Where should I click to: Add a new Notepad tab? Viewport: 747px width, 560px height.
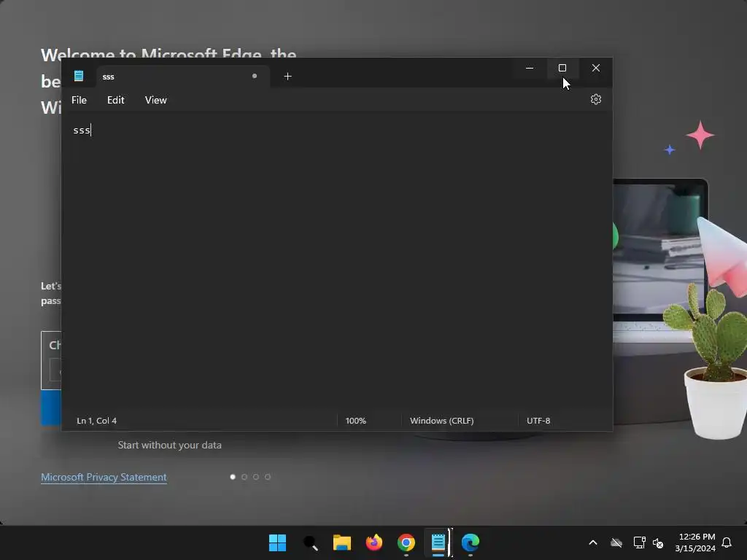(287, 76)
